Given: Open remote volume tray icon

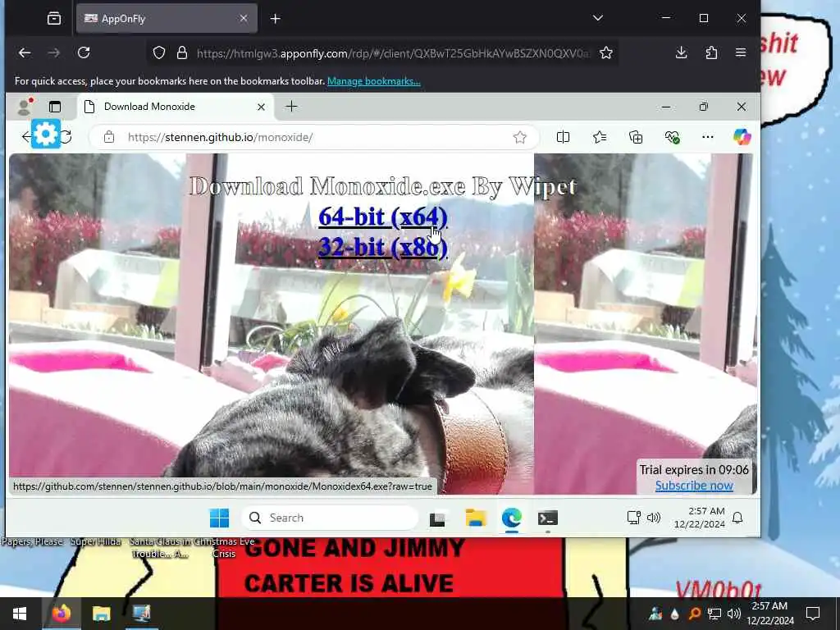Looking at the screenshot, I should (653, 518).
